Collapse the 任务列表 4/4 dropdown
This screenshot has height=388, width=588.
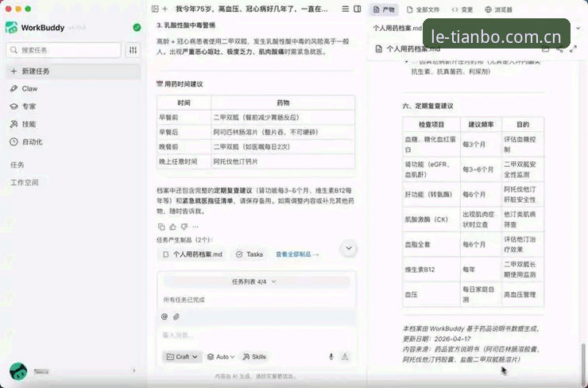coord(257,281)
